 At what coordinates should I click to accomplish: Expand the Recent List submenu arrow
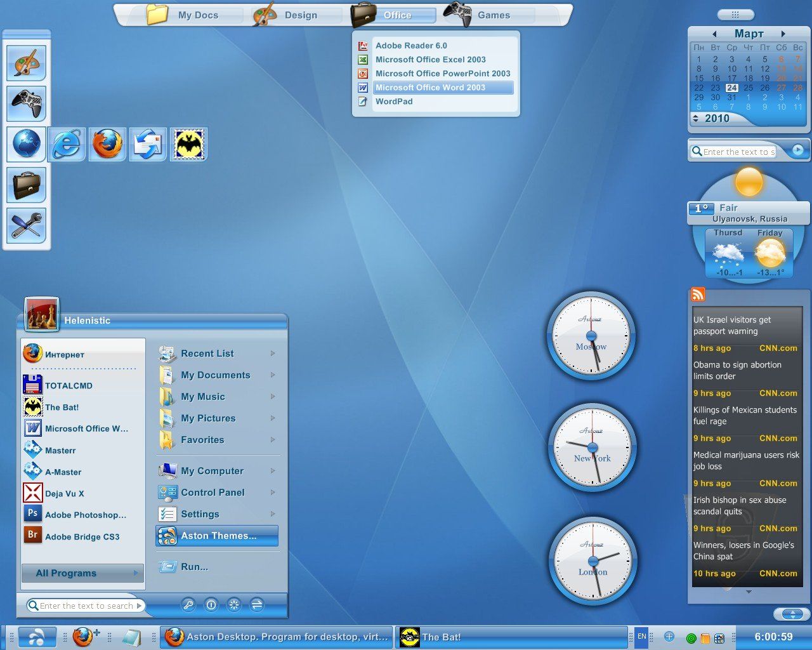pos(273,354)
